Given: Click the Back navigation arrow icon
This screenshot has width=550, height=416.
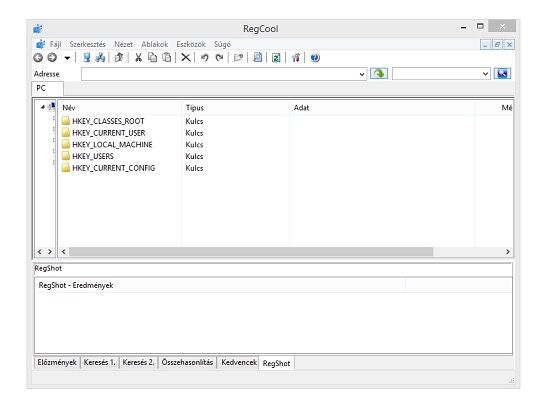Looking at the screenshot, I should (x=38, y=58).
